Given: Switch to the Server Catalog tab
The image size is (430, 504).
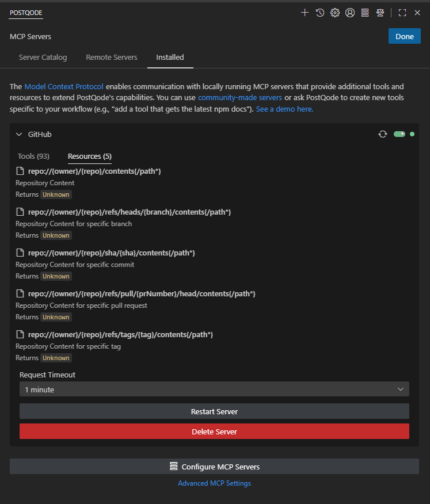Looking at the screenshot, I should tap(43, 58).
